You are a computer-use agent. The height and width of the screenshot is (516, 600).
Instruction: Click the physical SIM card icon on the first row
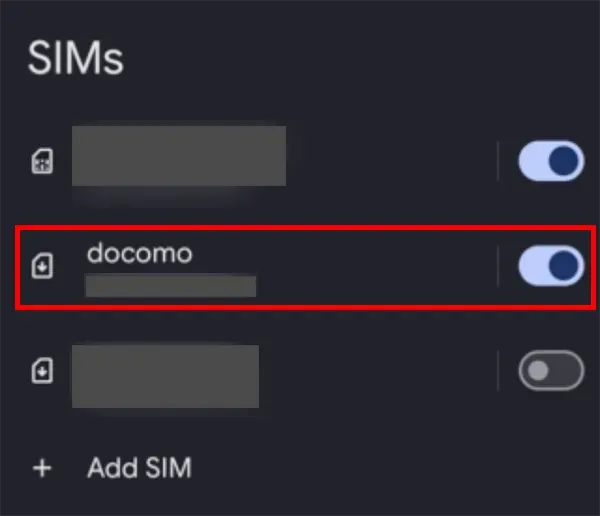42,162
